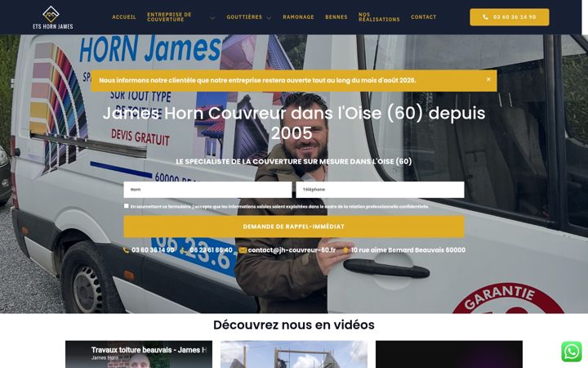Open the Contact menu item
The image size is (588, 368).
[424, 17]
